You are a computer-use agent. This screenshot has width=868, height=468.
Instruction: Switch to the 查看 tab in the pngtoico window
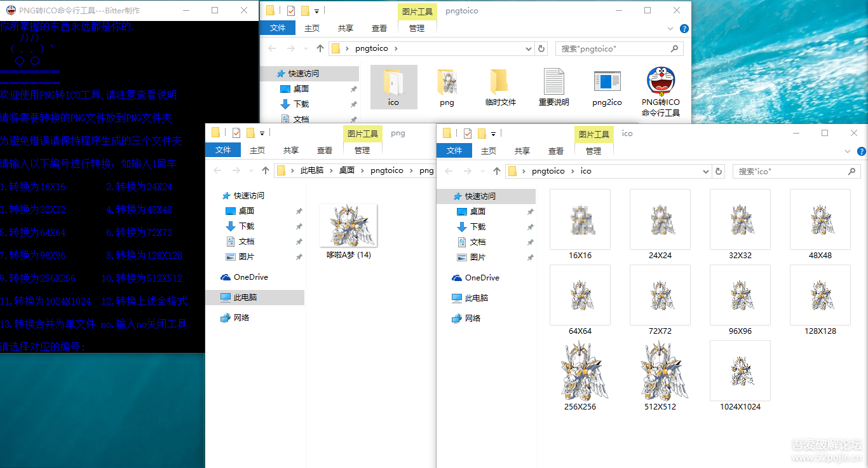(x=379, y=28)
